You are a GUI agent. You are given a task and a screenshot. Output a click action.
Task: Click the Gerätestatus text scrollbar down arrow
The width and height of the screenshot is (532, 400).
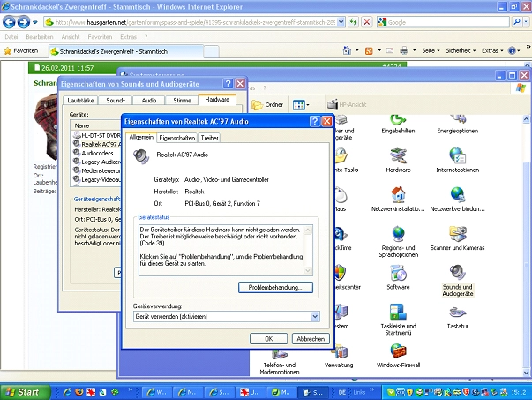[x=308, y=270]
